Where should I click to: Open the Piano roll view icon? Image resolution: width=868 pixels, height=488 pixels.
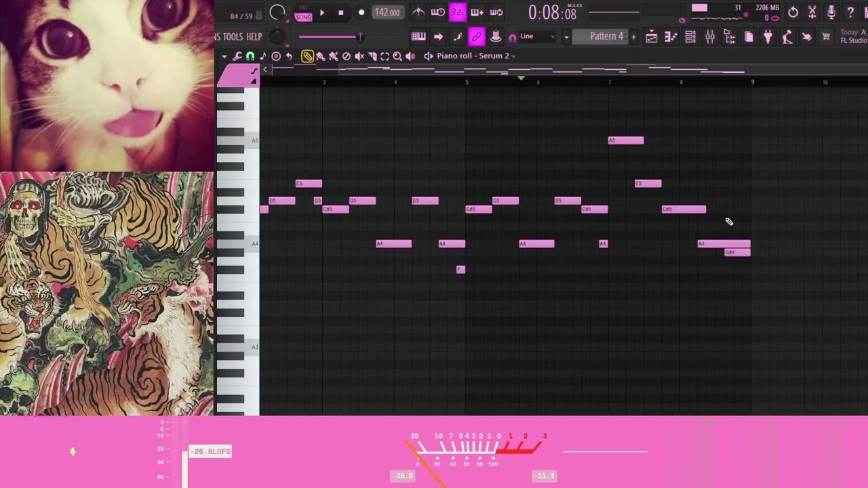click(671, 37)
